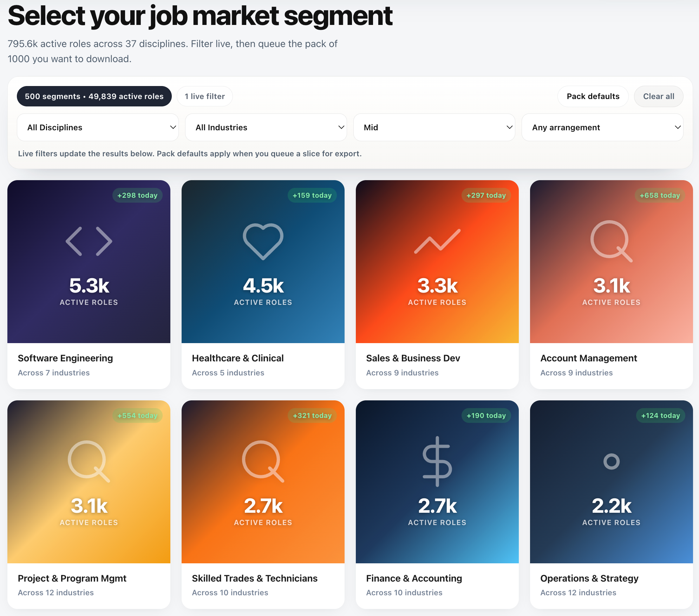Click the heart icon on Healthcare & Clinical card

[263, 241]
